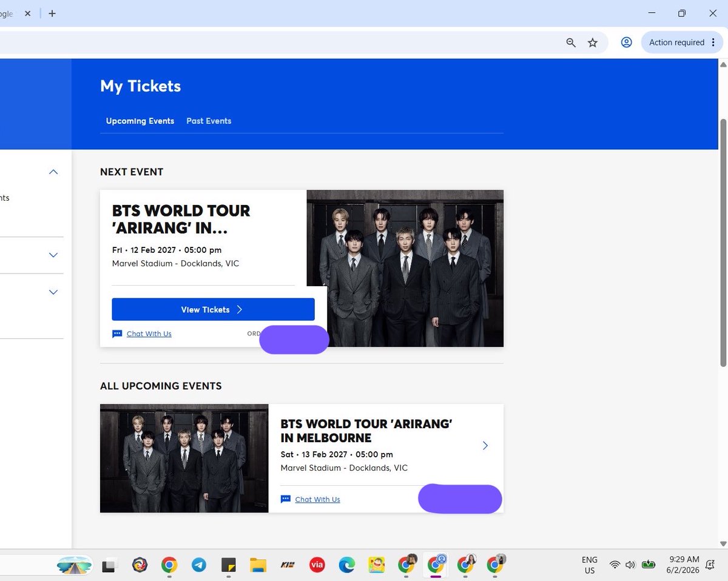Image resolution: width=728 pixels, height=581 pixels.
Task: Expand the second sidebar section chevron
Action: tap(53, 255)
